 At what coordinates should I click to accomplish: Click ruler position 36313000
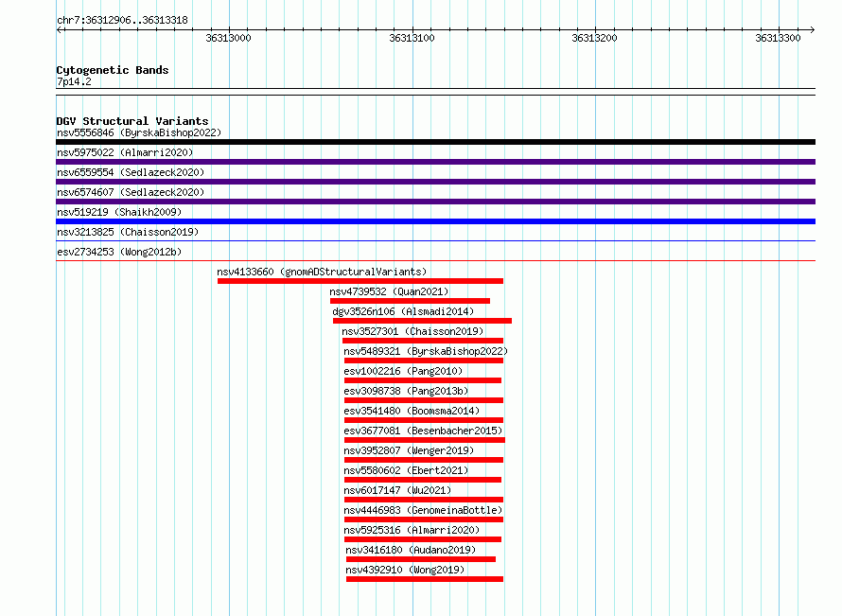pyautogui.click(x=228, y=38)
